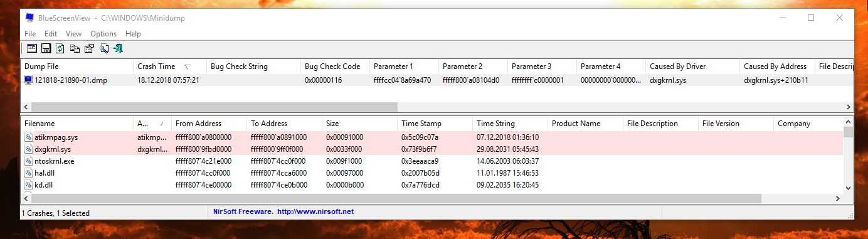868x239 pixels.
Task: Click the Parameter 2 column header
Action: coord(474,66)
